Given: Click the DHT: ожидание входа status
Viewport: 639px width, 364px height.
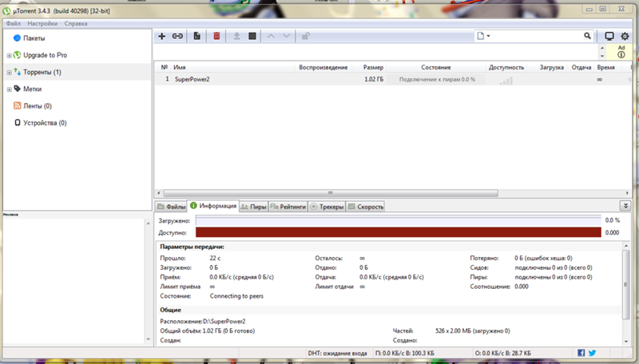Looking at the screenshot, I should click(337, 353).
